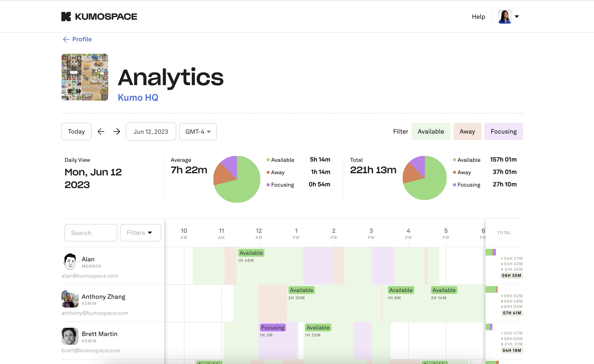Open the Help link
The image size is (594, 364).
pyautogui.click(x=479, y=17)
